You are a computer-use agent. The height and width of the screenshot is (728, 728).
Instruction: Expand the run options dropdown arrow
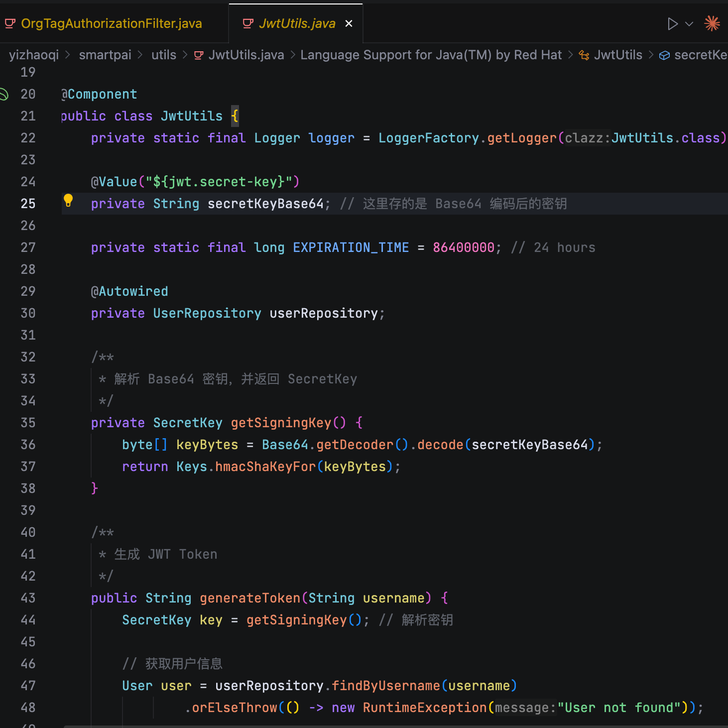point(690,24)
